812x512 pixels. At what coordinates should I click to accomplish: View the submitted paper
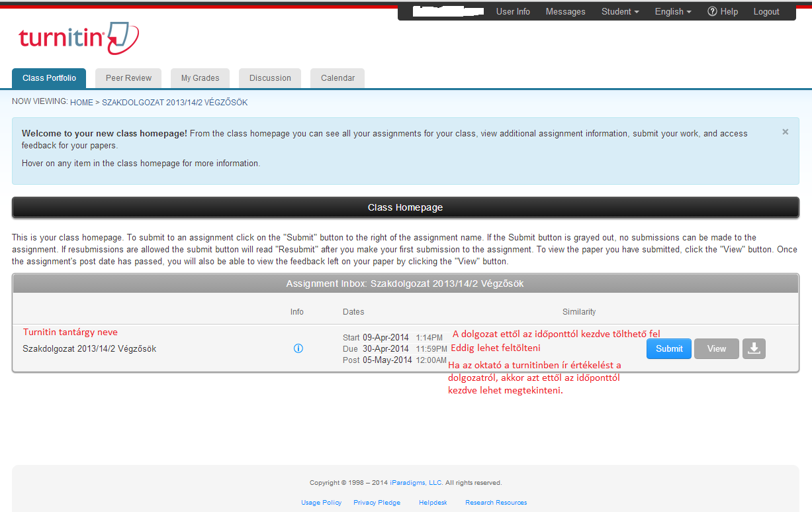(717, 348)
